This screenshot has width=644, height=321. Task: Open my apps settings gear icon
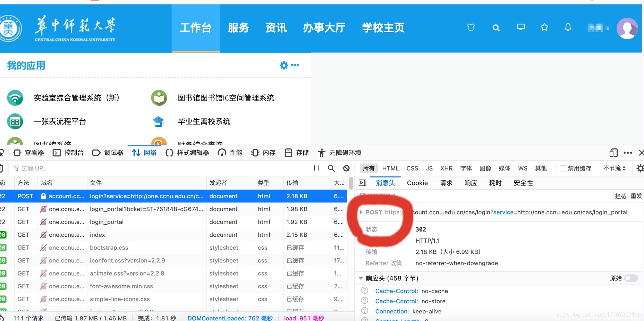[x=284, y=65]
